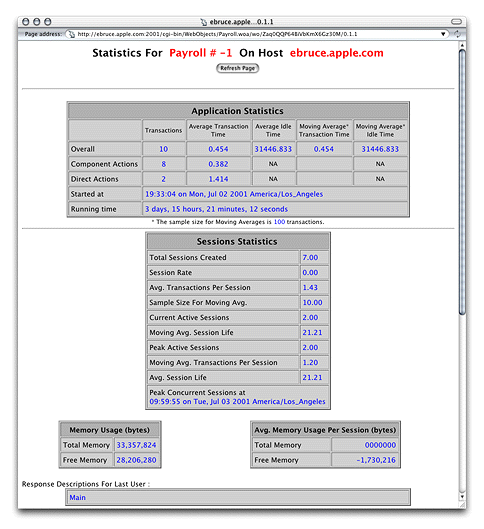Click Peak Active Sessions value 2.00

point(310,347)
